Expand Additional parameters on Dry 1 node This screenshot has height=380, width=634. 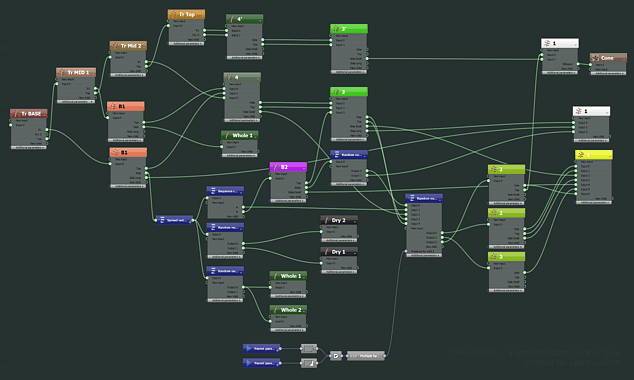[x=339, y=272]
